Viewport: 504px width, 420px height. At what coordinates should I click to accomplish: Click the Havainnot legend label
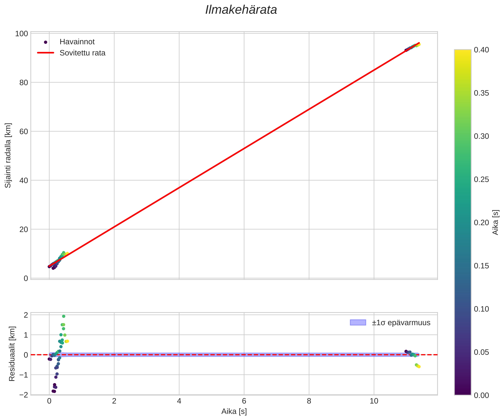77,42
